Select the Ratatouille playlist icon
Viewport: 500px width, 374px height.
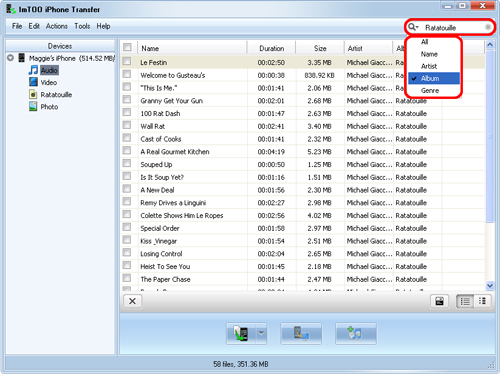tap(33, 94)
